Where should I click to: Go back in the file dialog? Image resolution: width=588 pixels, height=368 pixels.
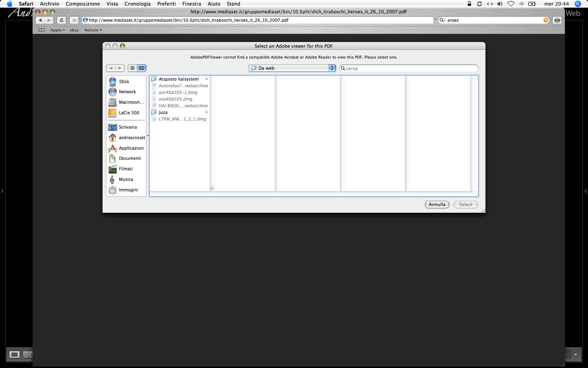tap(111, 68)
